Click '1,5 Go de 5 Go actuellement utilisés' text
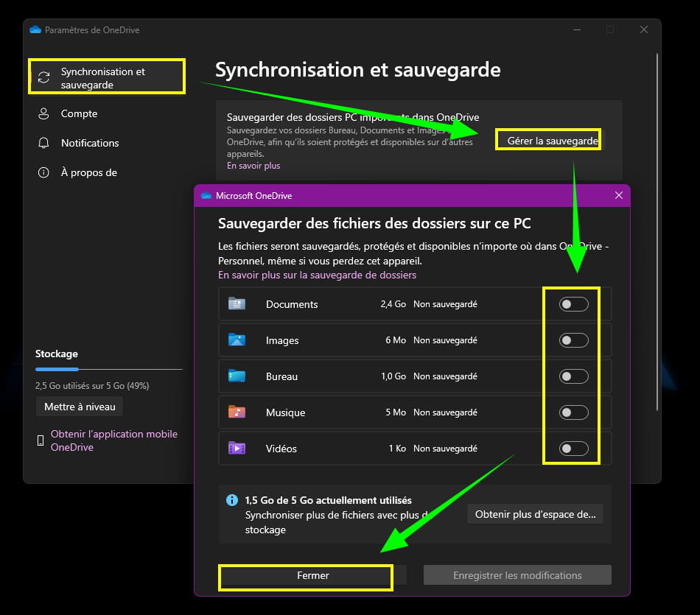The height and width of the screenshot is (615, 700). coord(328,500)
